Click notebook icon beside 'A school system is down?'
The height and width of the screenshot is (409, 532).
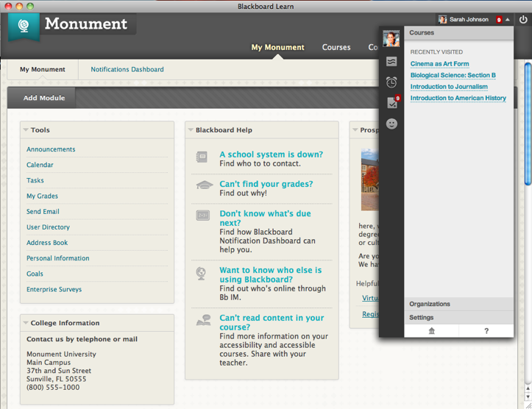pos(202,157)
